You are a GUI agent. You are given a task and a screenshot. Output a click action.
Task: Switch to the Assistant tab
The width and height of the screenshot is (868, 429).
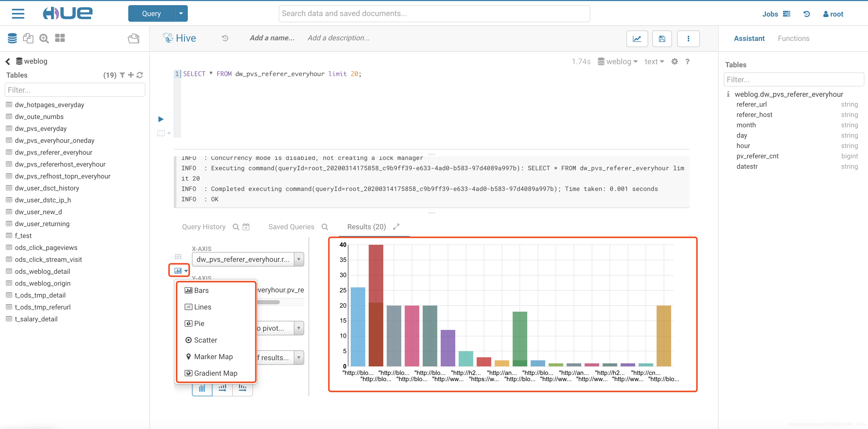(749, 38)
